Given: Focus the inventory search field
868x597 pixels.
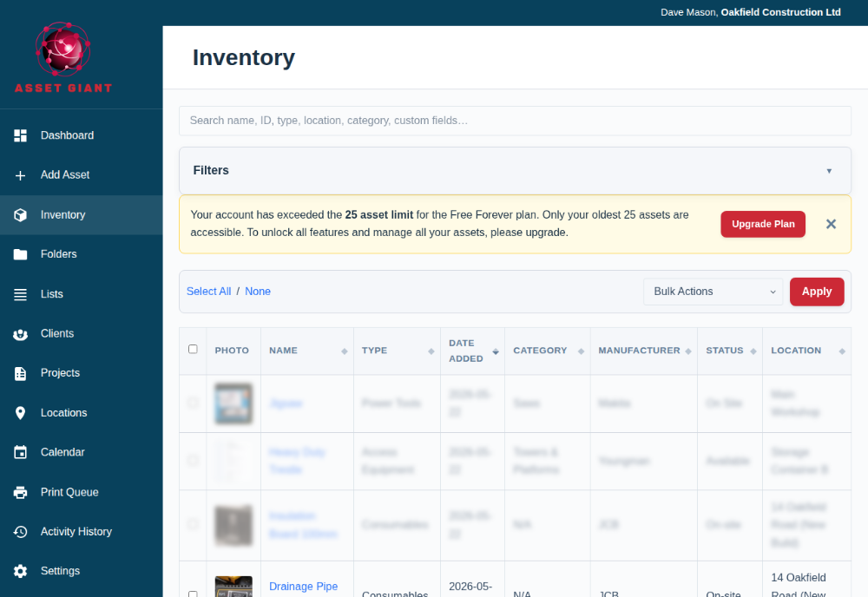Looking at the screenshot, I should [x=515, y=121].
